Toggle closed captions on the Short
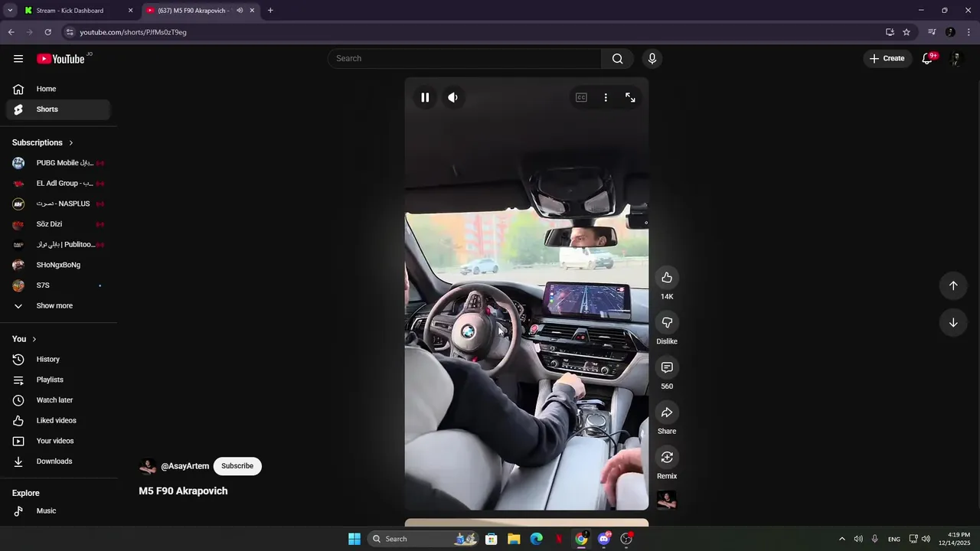The width and height of the screenshot is (980, 551). 581,97
